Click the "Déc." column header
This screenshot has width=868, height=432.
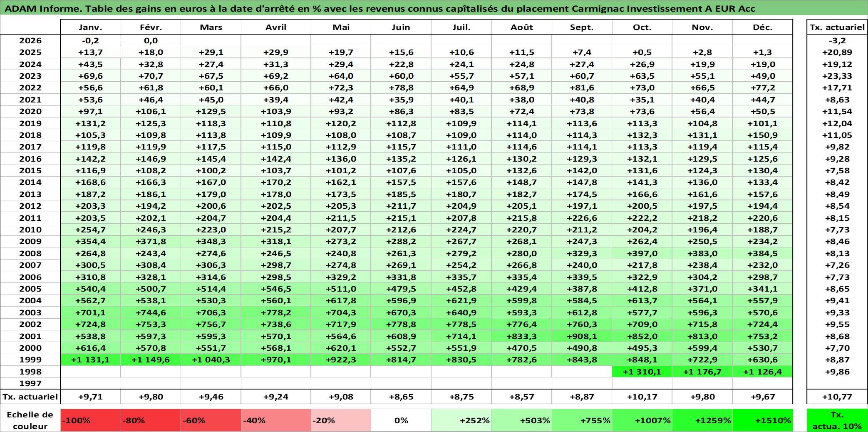click(x=763, y=27)
